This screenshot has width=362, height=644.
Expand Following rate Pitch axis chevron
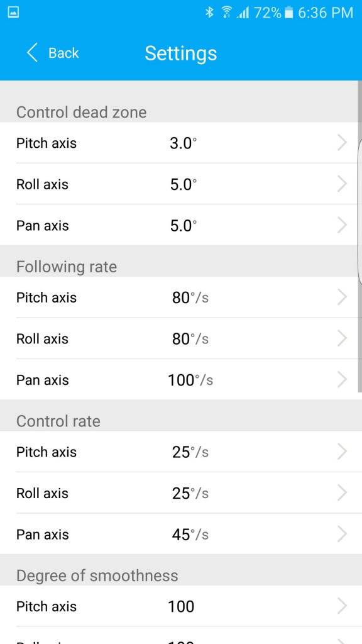pyautogui.click(x=342, y=297)
